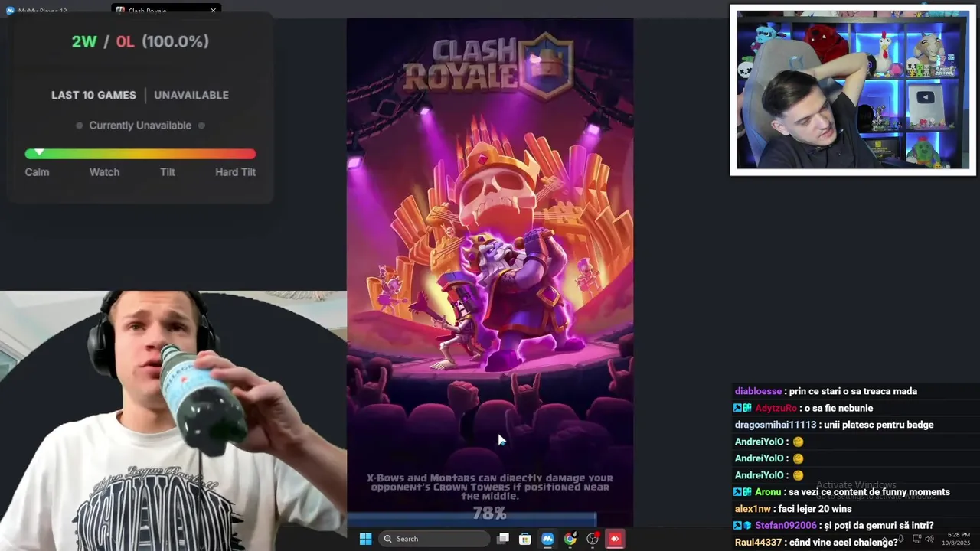Click the taskbar volume speaker icon

[x=929, y=539]
